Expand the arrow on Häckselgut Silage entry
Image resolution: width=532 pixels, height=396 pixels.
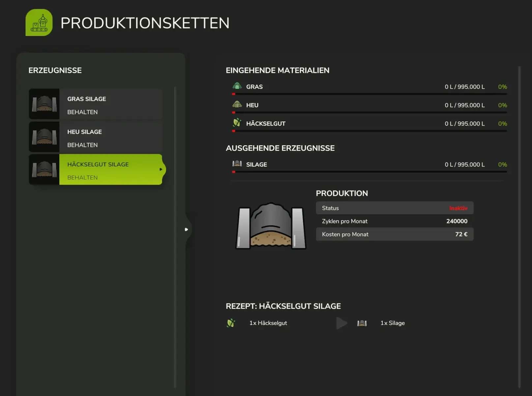tap(161, 169)
